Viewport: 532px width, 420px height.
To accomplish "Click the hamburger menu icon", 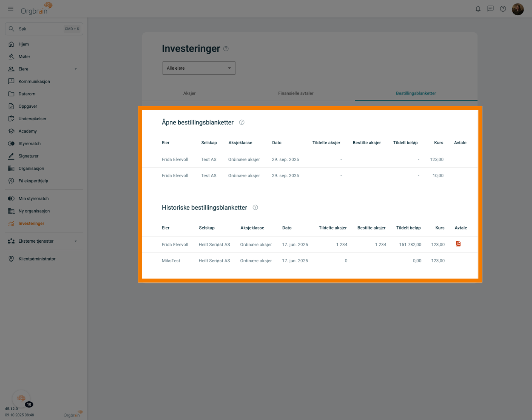I will (x=10, y=9).
